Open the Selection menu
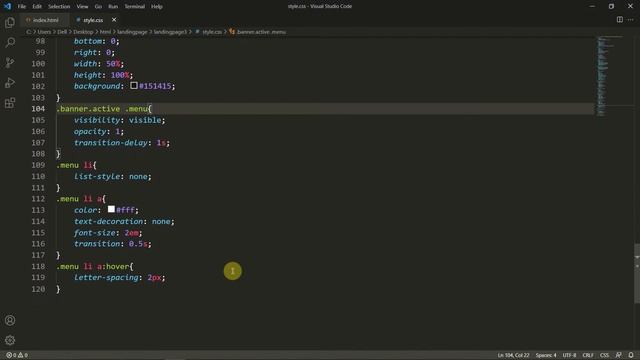This screenshot has height=360, width=640. coord(59,7)
